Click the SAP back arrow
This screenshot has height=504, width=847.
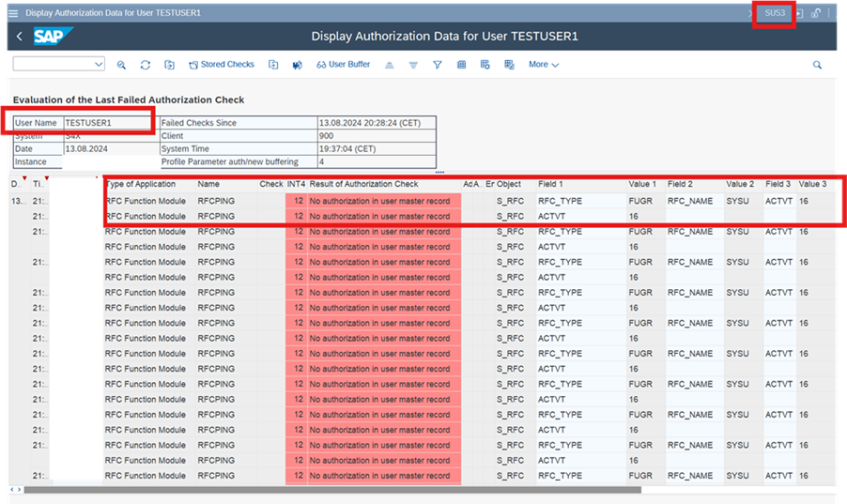pyautogui.click(x=20, y=37)
